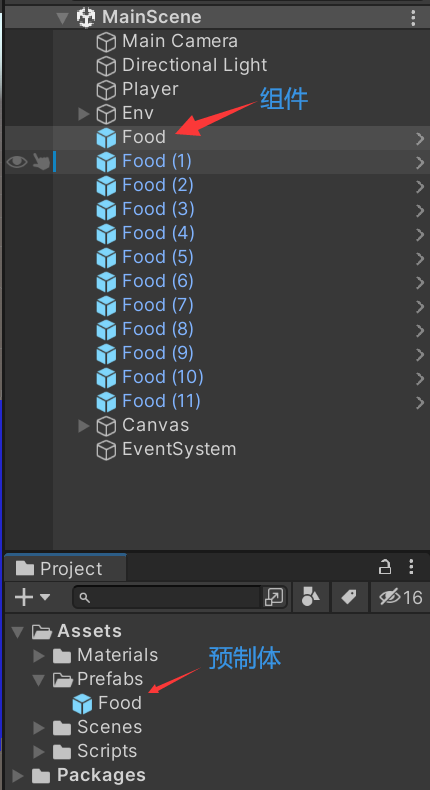The image size is (430, 790).
Task: Select the Main Camera cube icon
Action: click(x=106, y=42)
